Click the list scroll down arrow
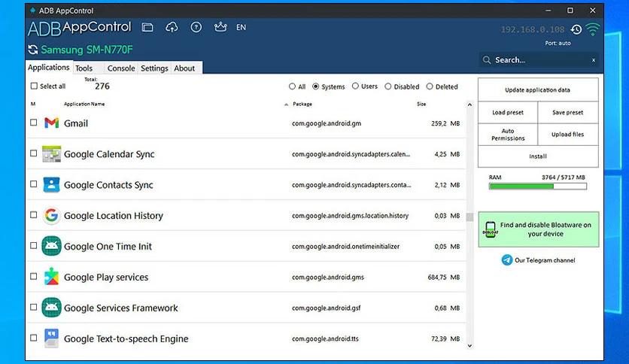The width and height of the screenshot is (629, 364). 469,345
